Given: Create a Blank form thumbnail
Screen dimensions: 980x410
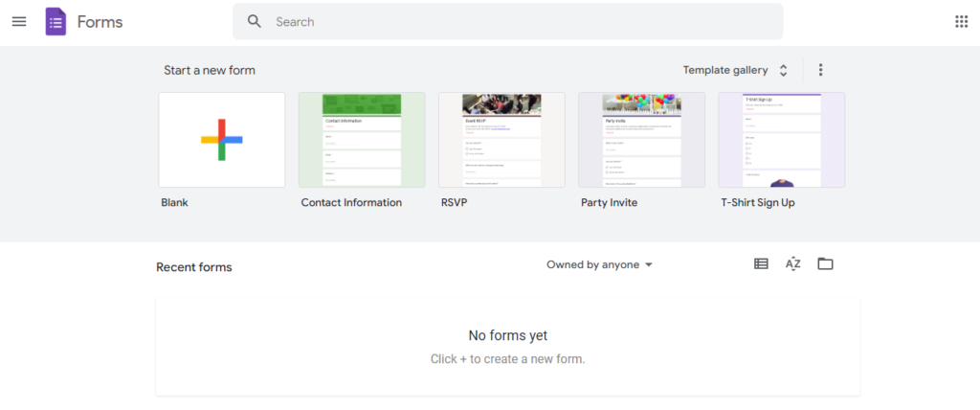Looking at the screenshot, I should 222,140.
